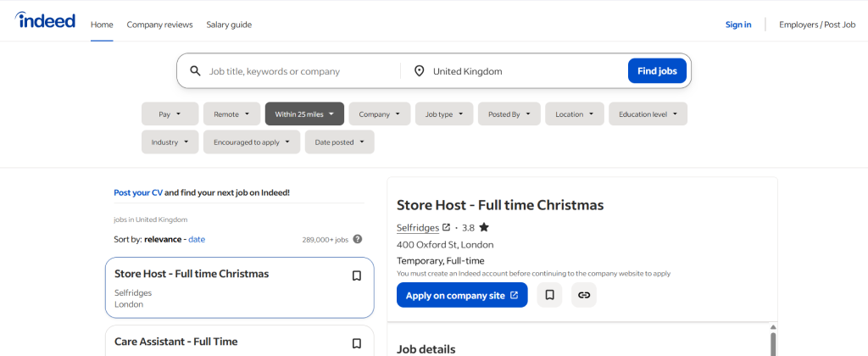Open the Salary guide tab
Image resolution: width=868 pixels, height=356 pixels.
229,25
